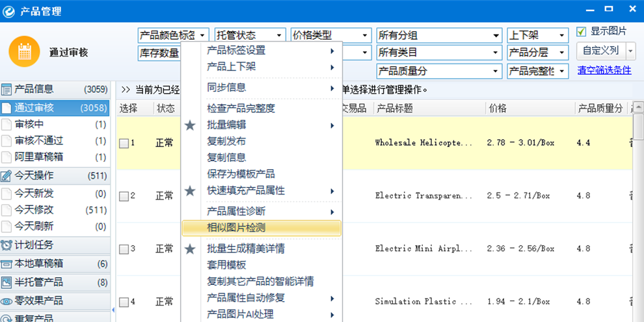Click the 清空筛选条件 link

coord(604,70)
